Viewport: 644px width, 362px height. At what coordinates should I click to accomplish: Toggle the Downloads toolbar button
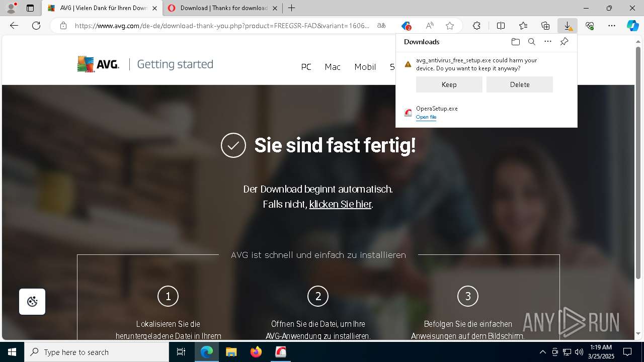(x=568, y=26)
